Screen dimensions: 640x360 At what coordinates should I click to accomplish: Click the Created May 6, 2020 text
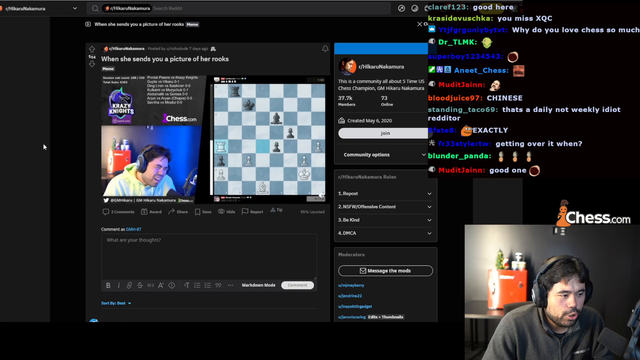(x=369, y=121)
